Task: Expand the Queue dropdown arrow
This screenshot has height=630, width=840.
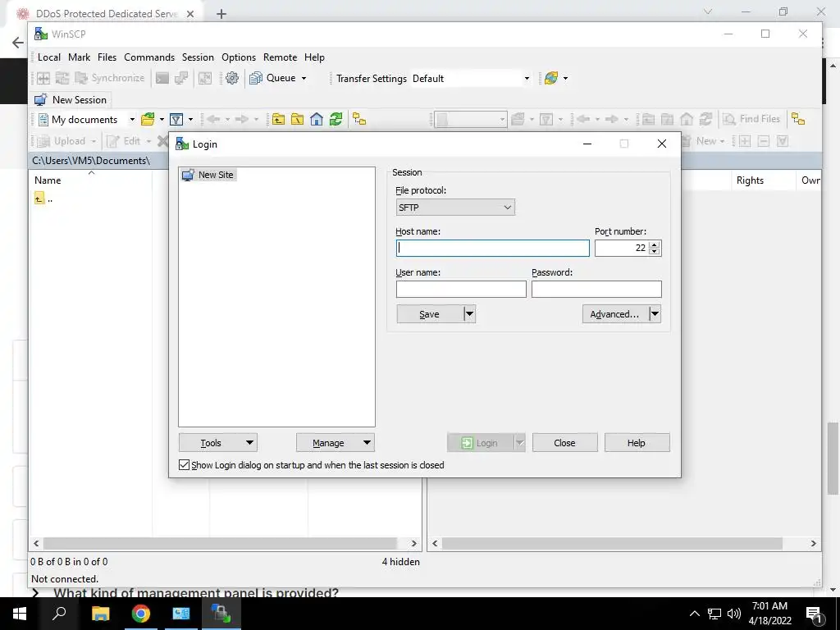Action: 304,78
